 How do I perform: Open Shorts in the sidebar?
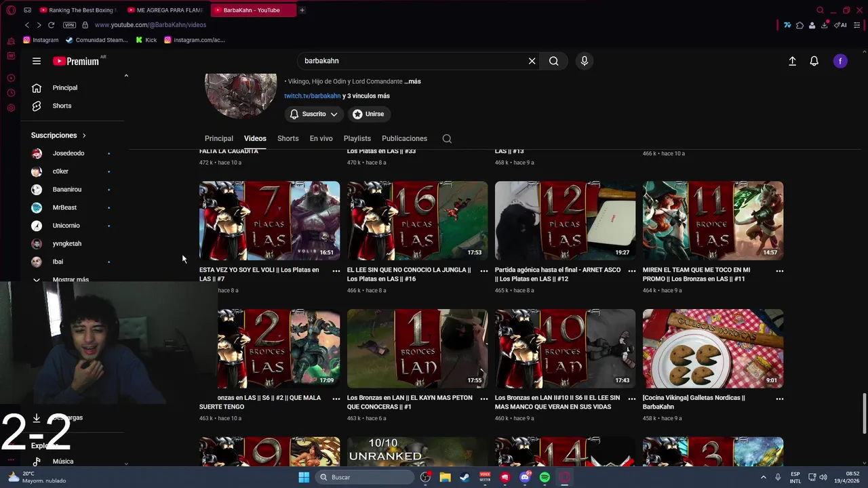[62, 106]
